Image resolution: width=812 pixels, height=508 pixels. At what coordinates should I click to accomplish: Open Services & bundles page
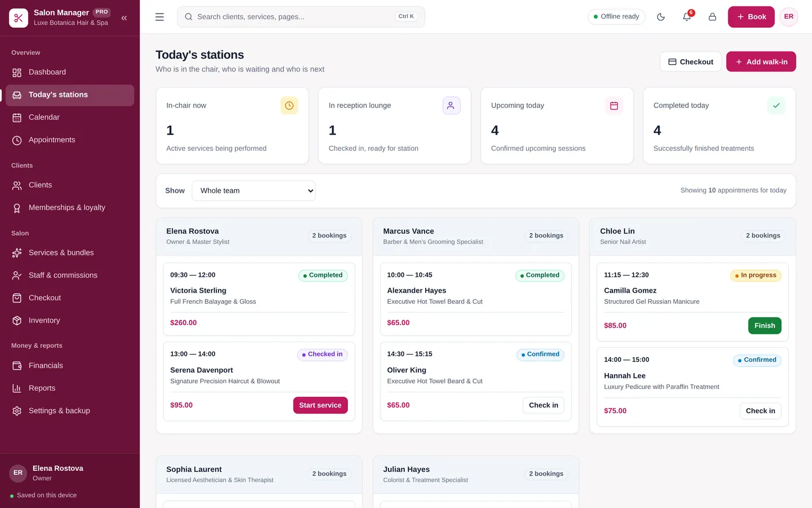70,253
